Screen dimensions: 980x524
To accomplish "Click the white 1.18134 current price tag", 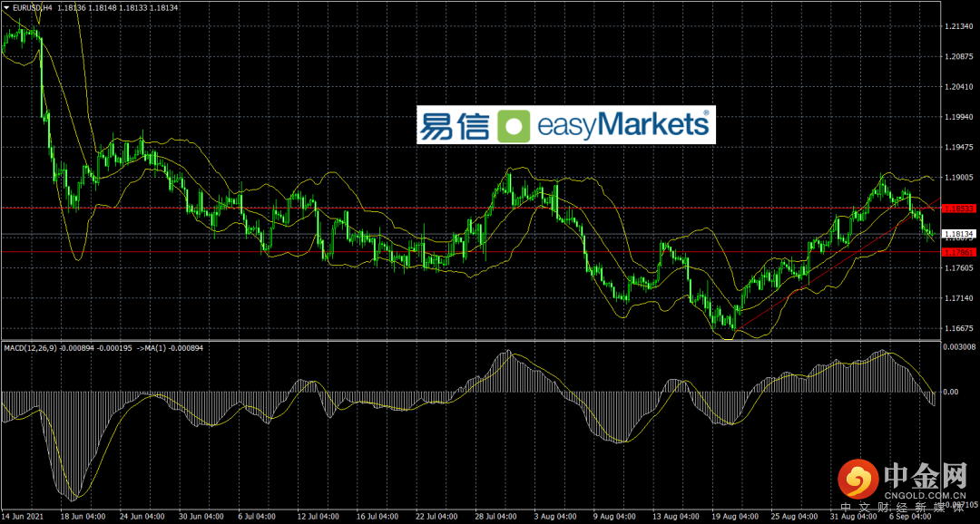I will pyautogui.click(x=959, y=234).
